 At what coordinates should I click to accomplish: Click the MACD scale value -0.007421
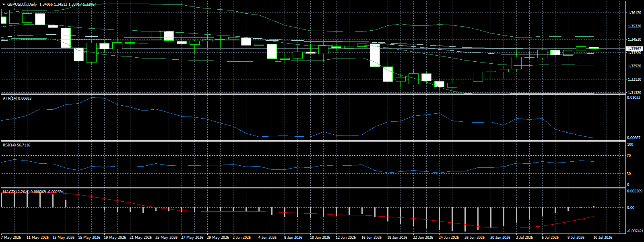coord(635,231)
